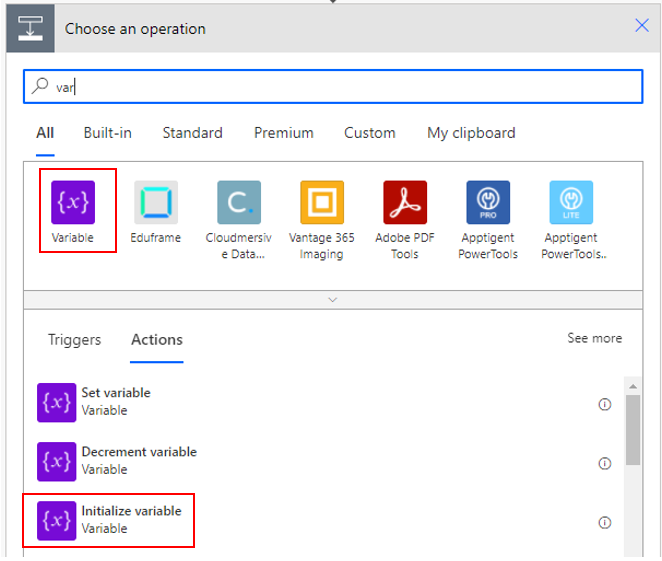Click the See more link
This screenshot has width=662, height=561.
tap(594, 338)
